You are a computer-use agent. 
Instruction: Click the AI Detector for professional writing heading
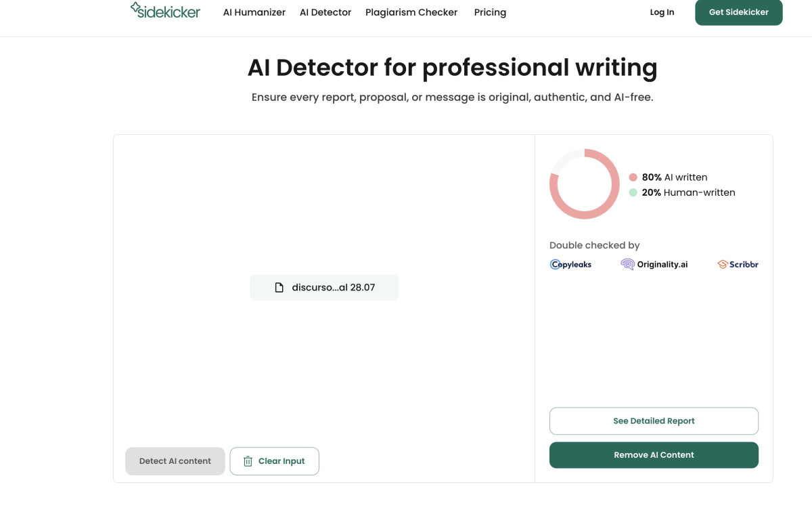pos(453,67)
